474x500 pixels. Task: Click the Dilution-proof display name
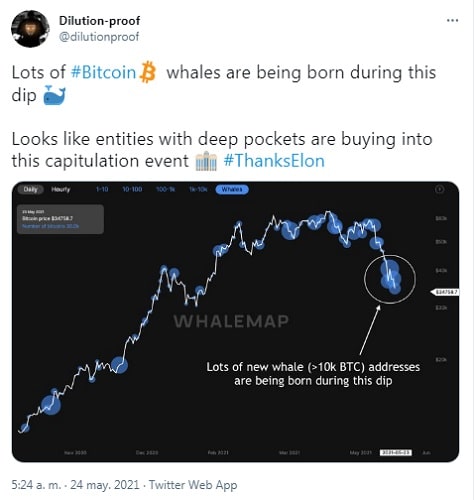(x=99, y=21)
